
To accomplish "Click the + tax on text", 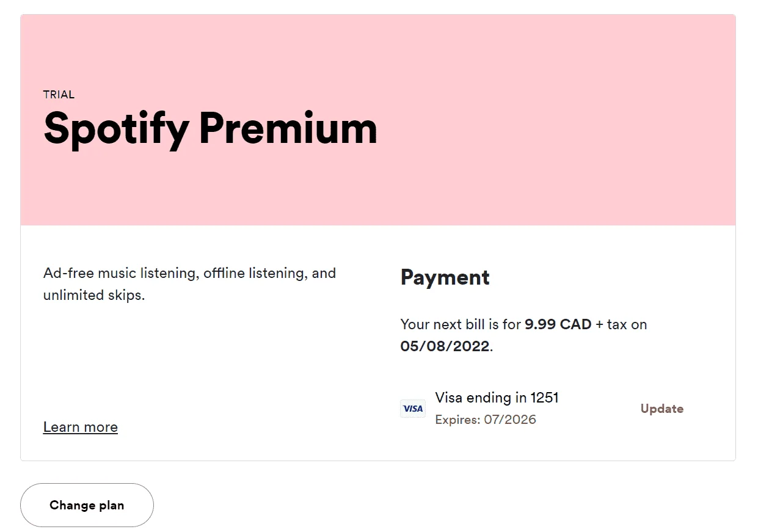I will click(621, 324).
